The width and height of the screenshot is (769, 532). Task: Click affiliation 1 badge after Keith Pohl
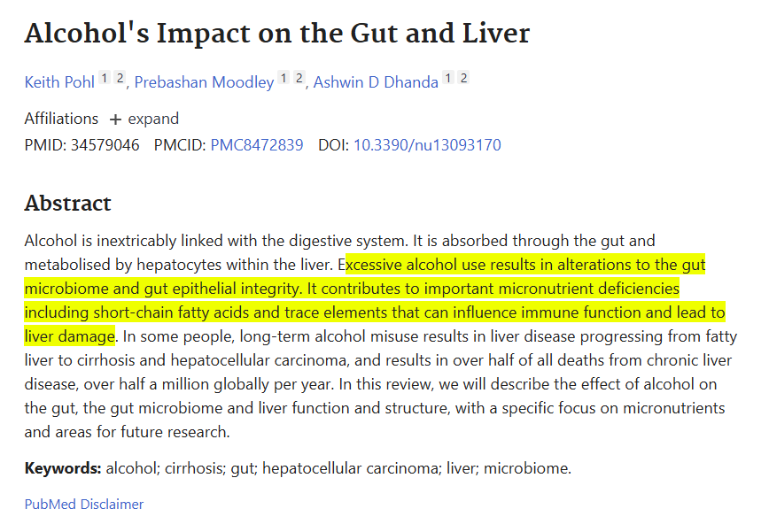pos(105,79)
